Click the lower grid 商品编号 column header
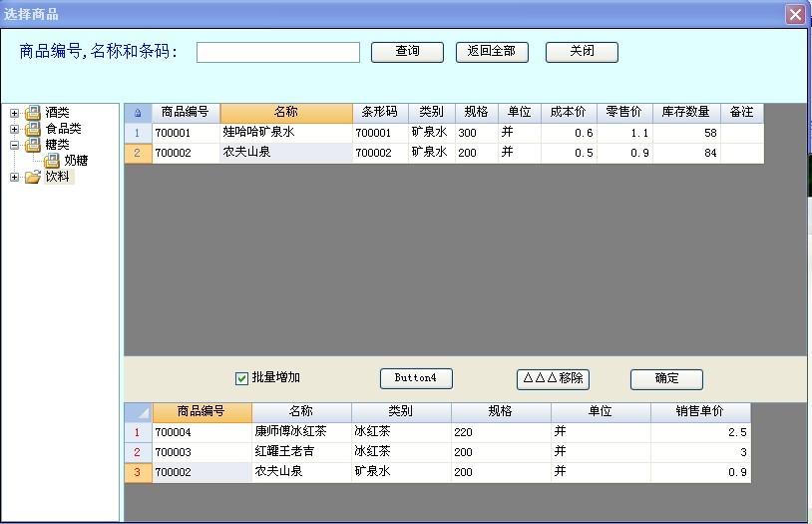The height and width of the screenshot is (524, 812). click(202, 412)
